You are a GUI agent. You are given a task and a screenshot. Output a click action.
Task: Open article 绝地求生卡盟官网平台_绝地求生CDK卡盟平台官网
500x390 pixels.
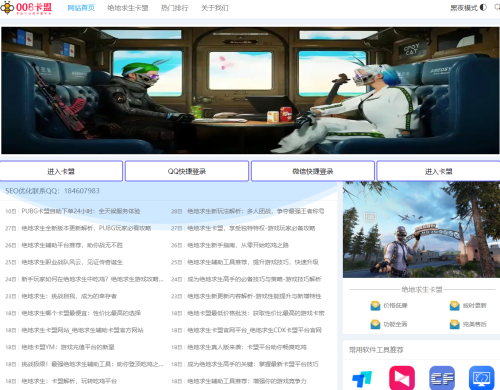pos(254,330)
